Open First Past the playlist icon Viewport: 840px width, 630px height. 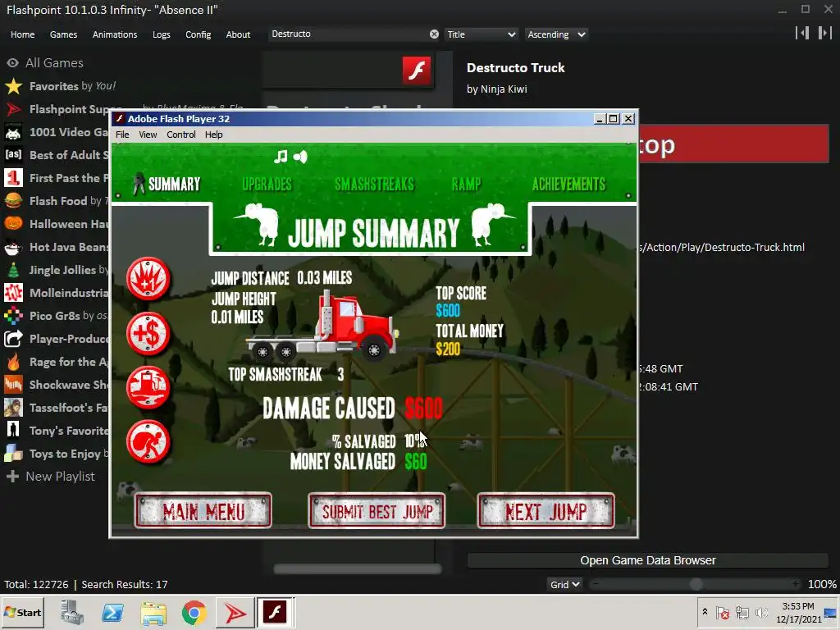click(13, 178)
